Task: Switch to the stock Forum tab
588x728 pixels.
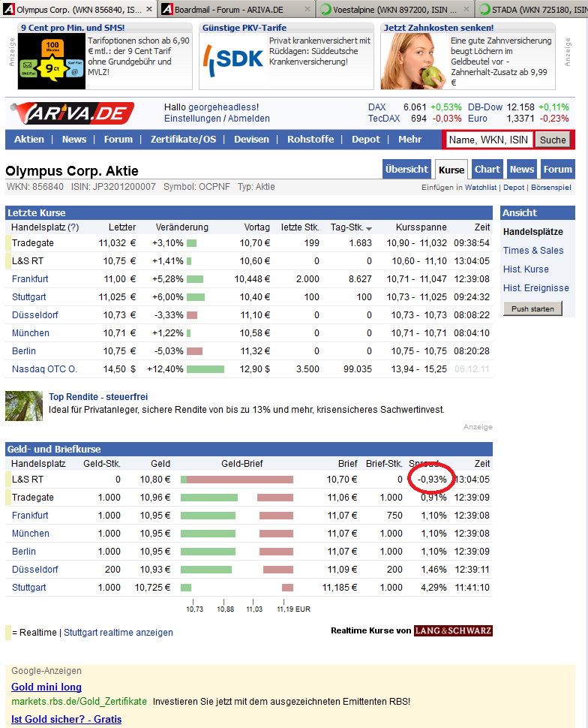Action: pos(557,170)
